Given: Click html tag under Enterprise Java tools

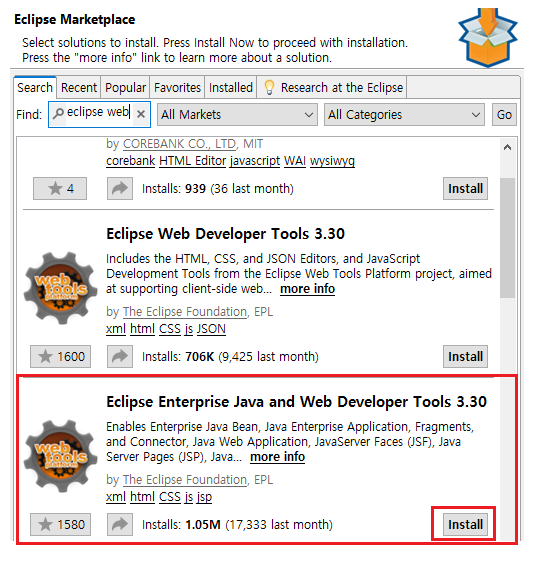Looking at the screenshot, I should tap(142, 497).
